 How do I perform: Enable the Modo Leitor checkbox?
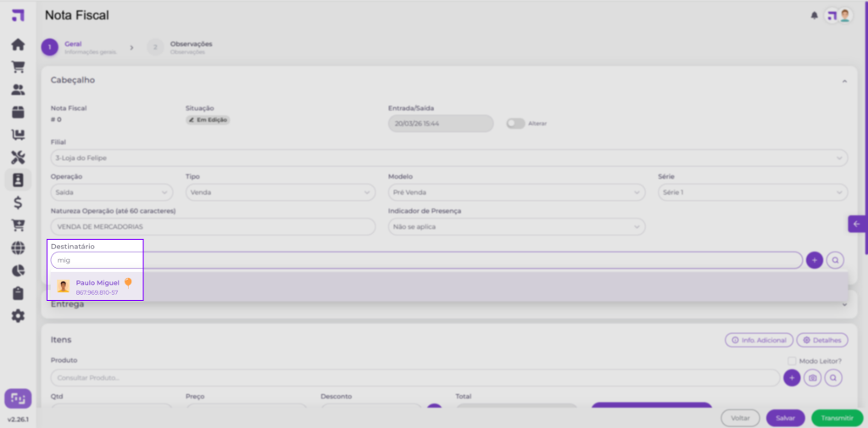[791, 361]
